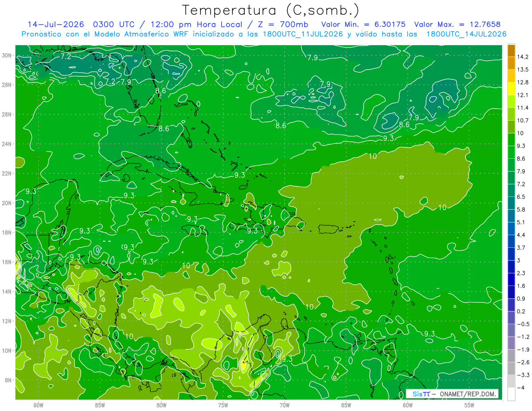Click legend value 12.8 on color bar
This screenshot has height=411, width=532.
[x=524, y=82]
